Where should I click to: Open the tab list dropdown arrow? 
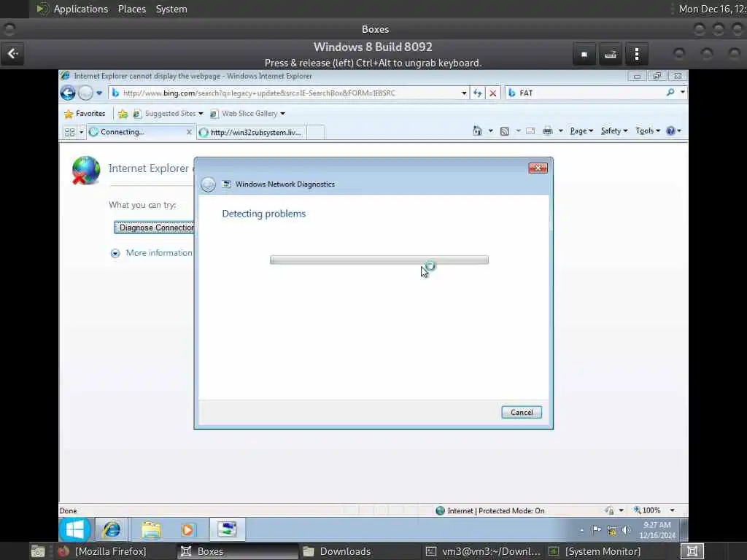(81, 132)
